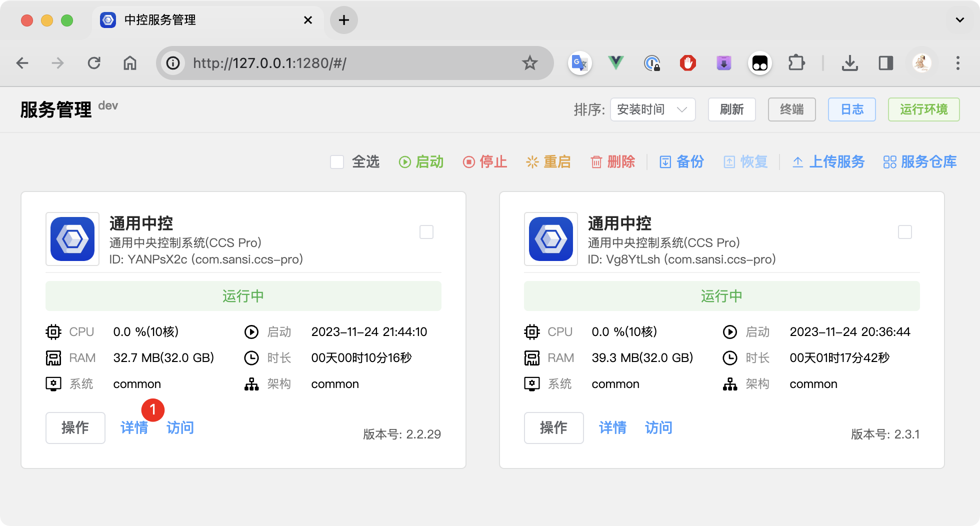The height and width of the screenshot is (526, 980).
Task: Click the 版本号: 2.2.29 text
Action: 402,434
